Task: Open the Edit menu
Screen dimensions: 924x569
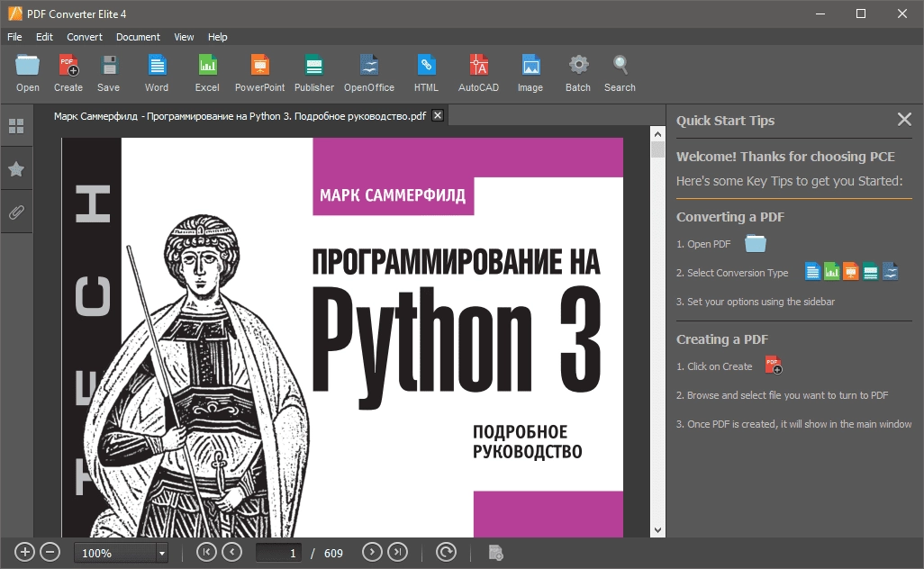Action: 44,37
